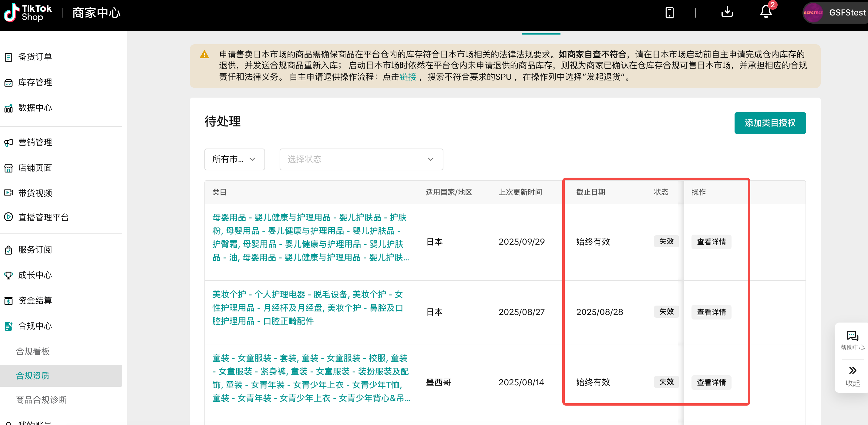Open 库存管理 in the sidebar
Screen dimensions: 868x425
(x=35, y=82)
